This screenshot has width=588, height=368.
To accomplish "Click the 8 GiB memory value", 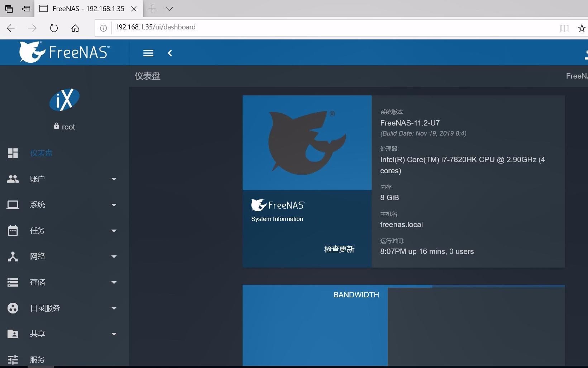I will pyautogui.click(x=389, y=198).
